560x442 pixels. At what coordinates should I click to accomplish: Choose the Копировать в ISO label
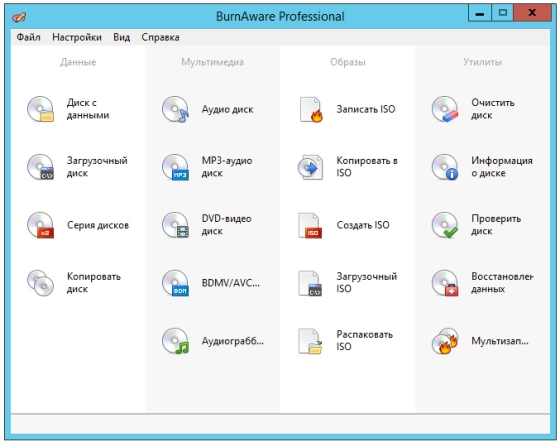tap(367, 167)
